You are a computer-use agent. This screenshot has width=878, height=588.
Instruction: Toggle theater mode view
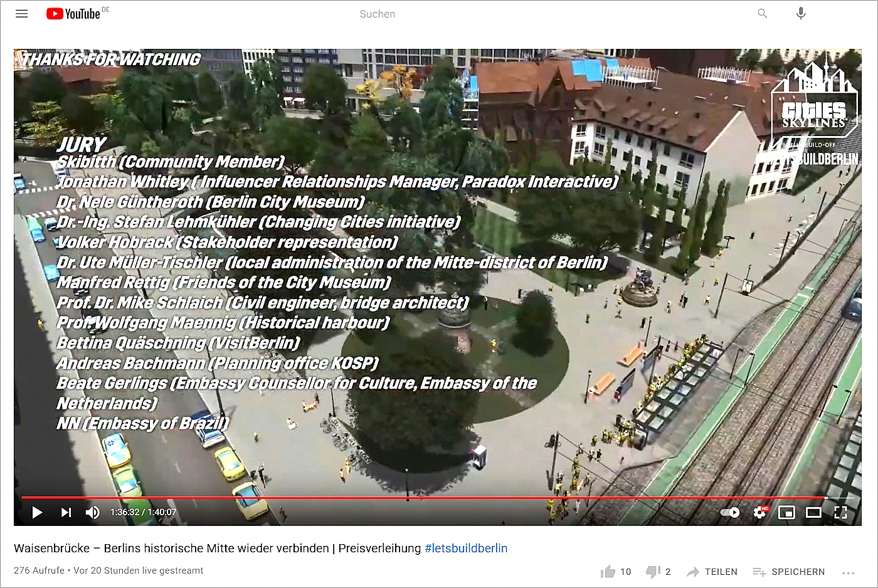pyautogui.click(x=813, y=512)
